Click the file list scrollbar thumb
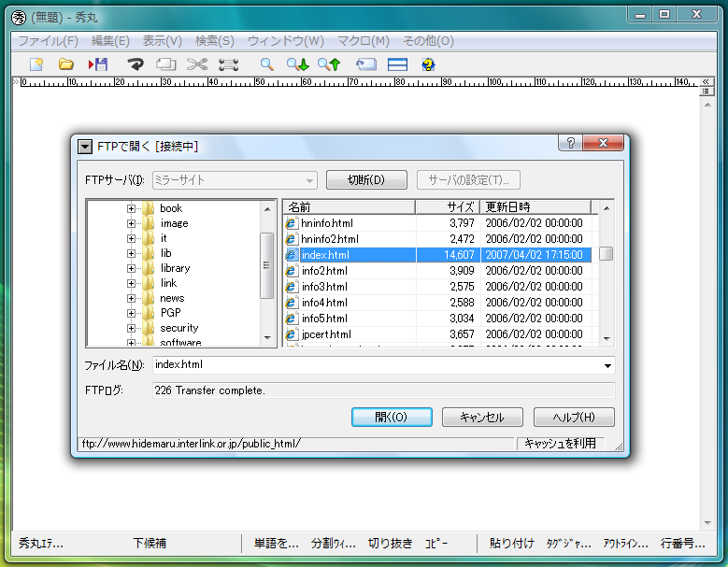 pyautogui.click(x=606, y=254)
